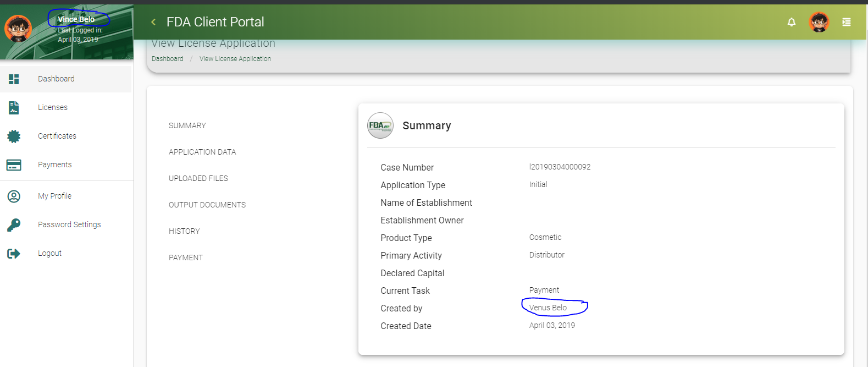
Task: Click the sidebar profile avatar picture
Action: (x=18, y=29)
